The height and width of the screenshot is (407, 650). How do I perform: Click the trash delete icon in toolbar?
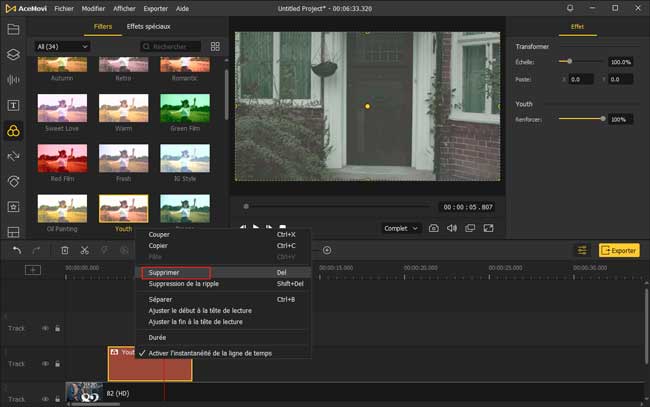tap(65, 250)
